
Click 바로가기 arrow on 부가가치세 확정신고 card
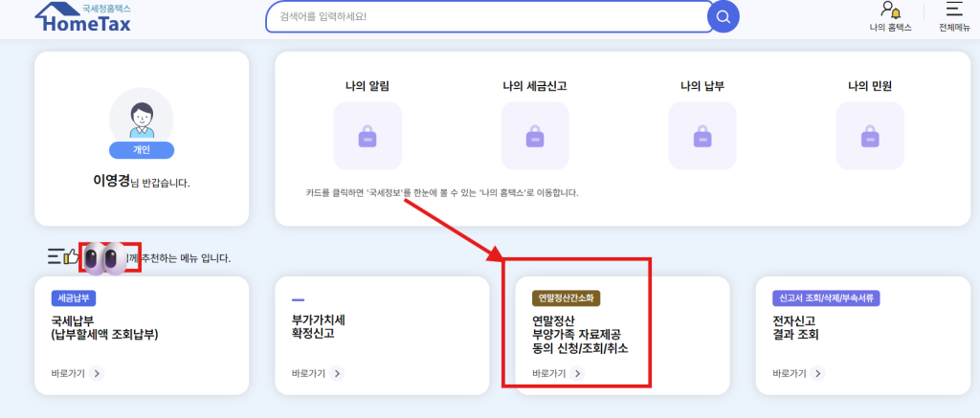point(337,373)
